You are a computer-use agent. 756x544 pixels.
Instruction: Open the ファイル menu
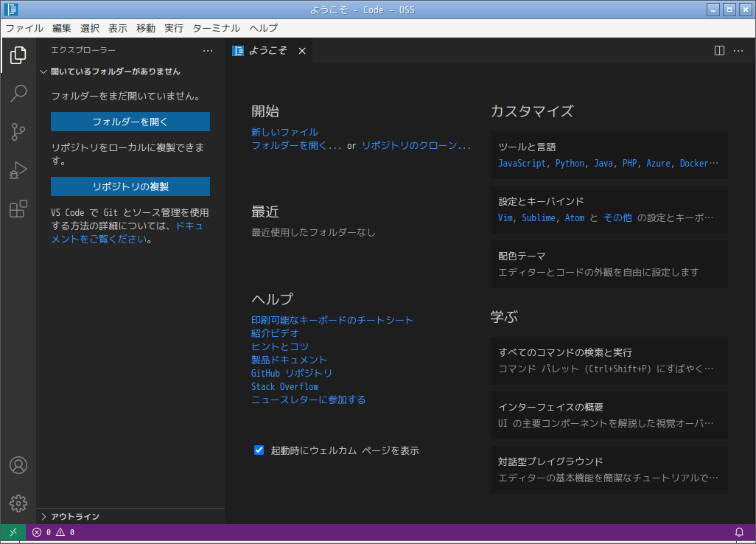(24, 28)
